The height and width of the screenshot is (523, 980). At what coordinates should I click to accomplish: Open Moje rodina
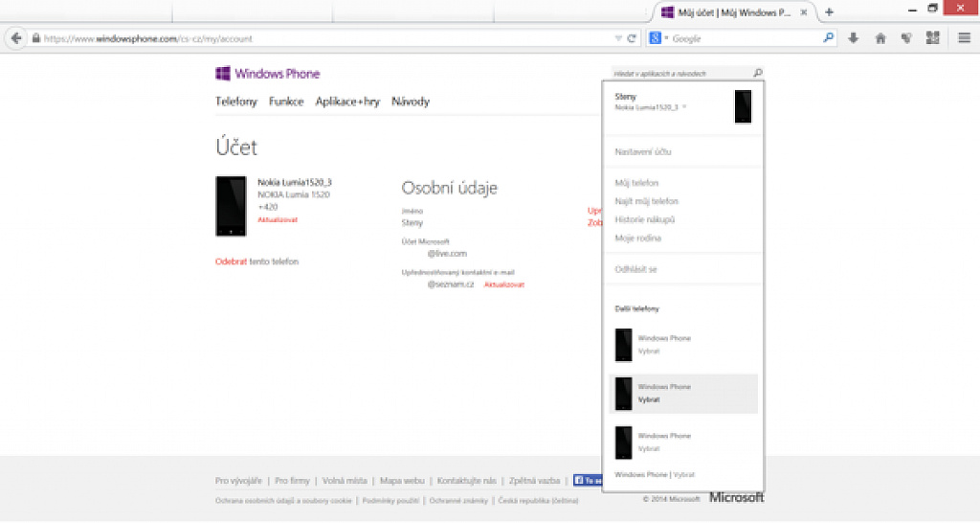tap(638, 239)
